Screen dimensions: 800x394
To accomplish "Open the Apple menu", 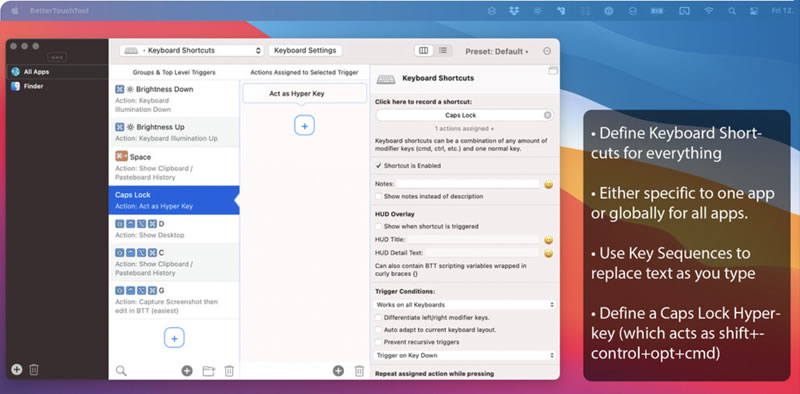I will pos(14,11).
